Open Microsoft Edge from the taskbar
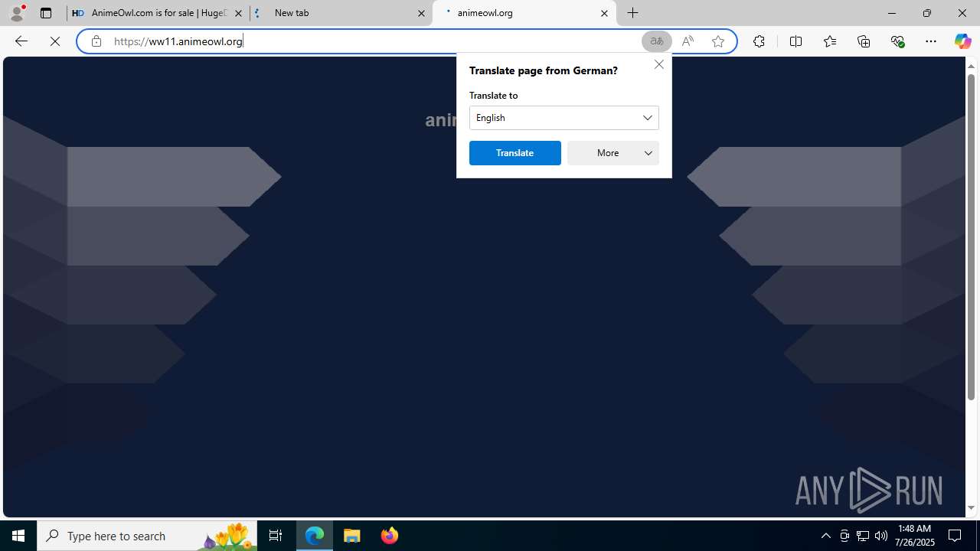980x551 pixels. click(x=315, y=536)
